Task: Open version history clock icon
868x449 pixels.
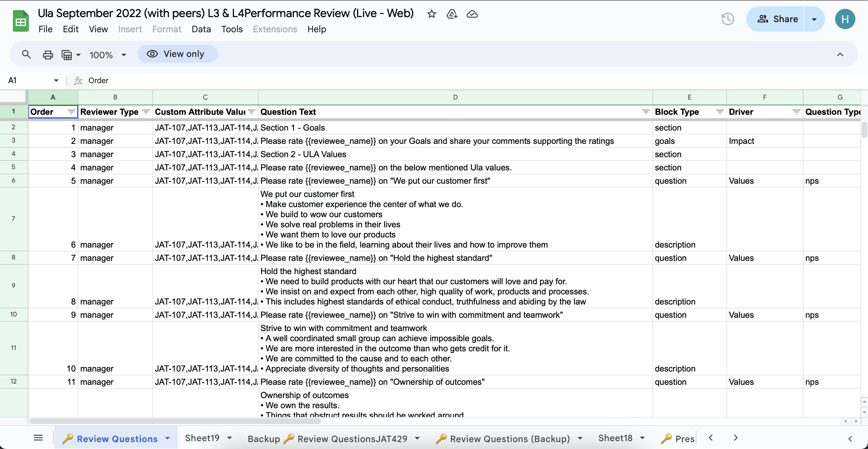Action: tap(727, 19)
